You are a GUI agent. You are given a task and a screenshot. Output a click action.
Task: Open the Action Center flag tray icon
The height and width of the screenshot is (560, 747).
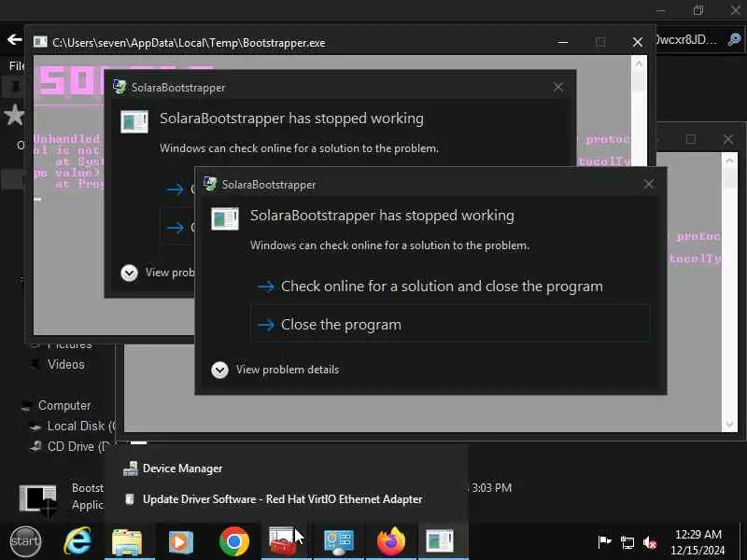tap(604, 542)
